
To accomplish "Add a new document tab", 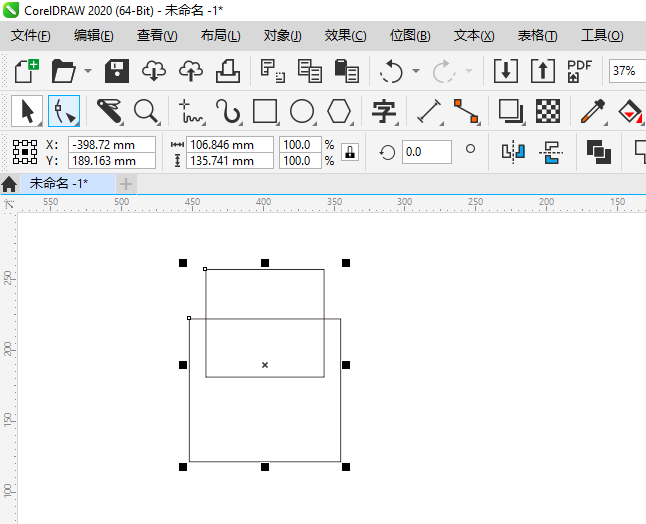I will [126, 184].
